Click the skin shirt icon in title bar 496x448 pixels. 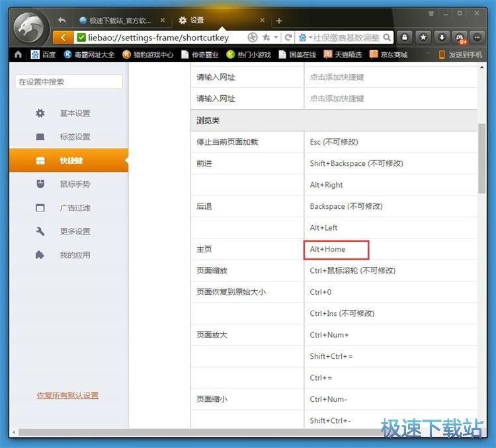[431, 14]
